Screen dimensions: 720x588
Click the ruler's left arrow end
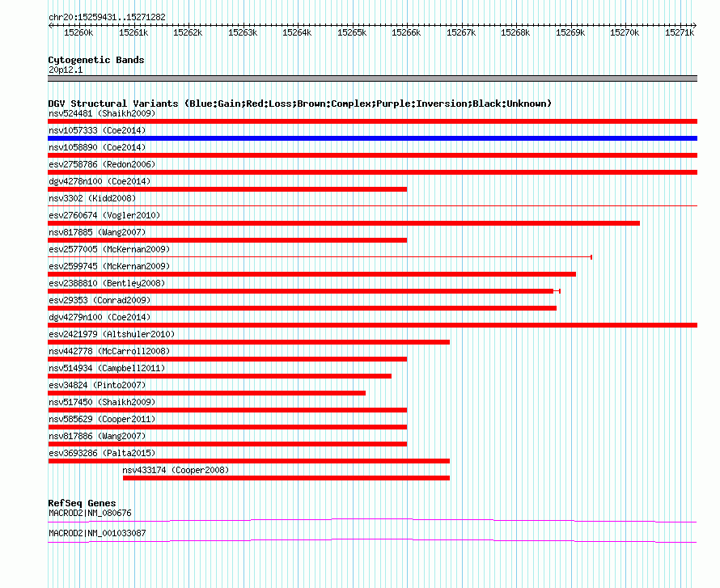coord(50,26)
